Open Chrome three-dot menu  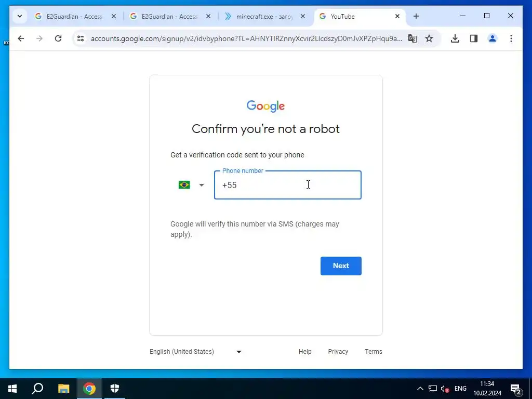tap(511, 38)
